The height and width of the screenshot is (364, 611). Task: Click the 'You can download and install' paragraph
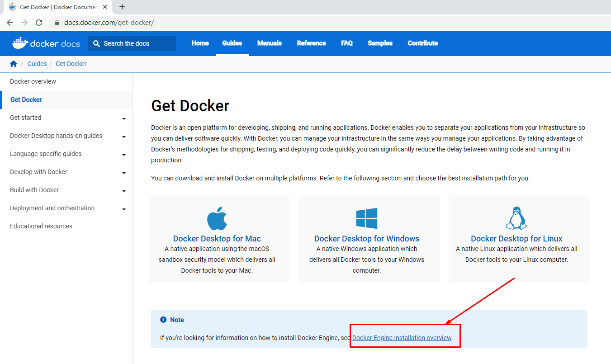[x=340, y=178]
